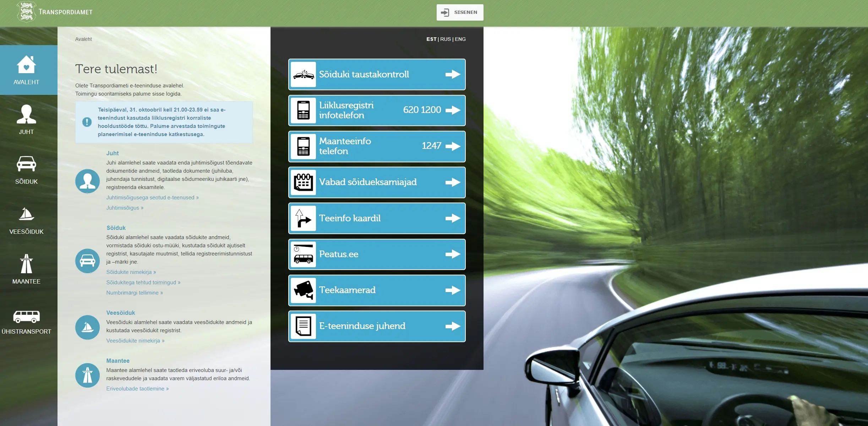Viewport: 868px width, 426px height.
Task: Click the round Veesõiduk boat icon in content
Action: 87,327
